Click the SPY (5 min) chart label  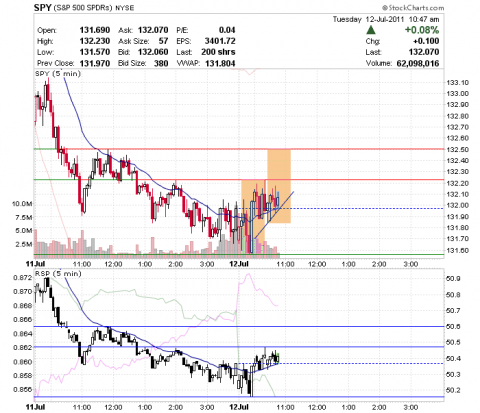coord(58,73)
